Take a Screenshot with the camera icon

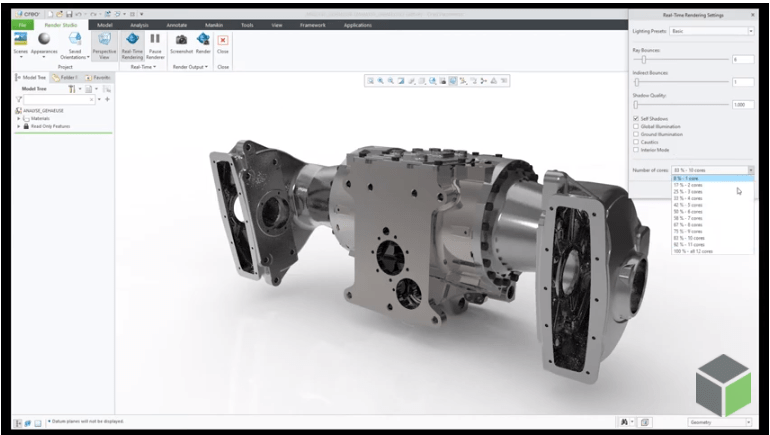pyautogui.click(x=181, y=39)
